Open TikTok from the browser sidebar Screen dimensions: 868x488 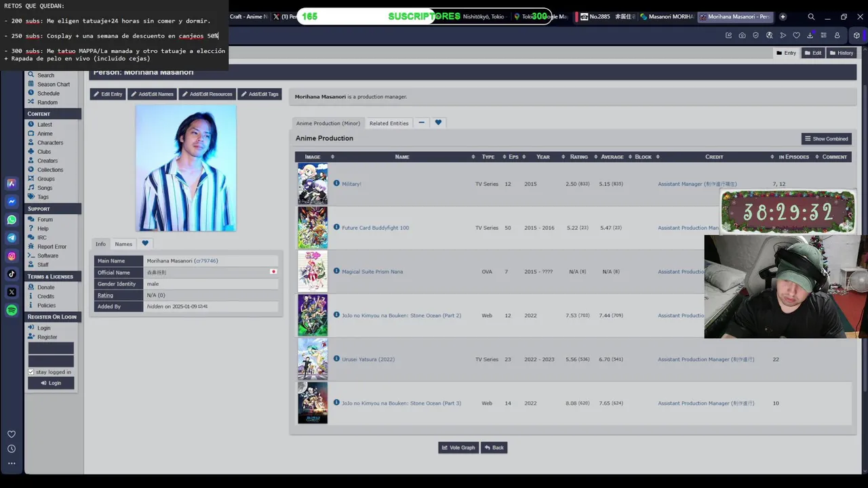[12, 274]
